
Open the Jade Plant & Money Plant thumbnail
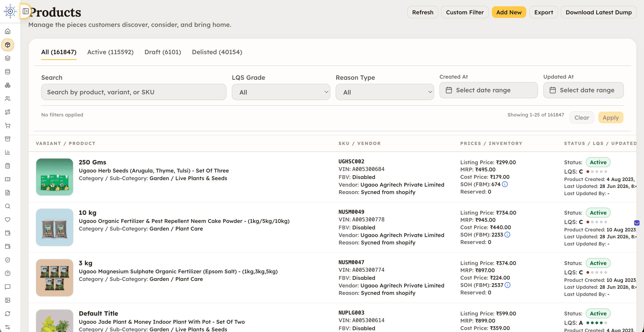tap(55, 321)
